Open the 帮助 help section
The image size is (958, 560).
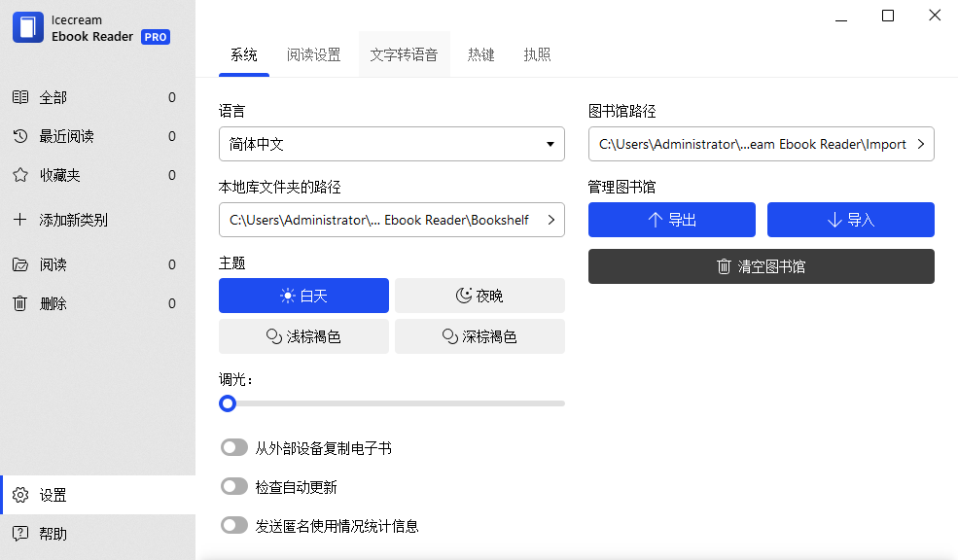49,532
